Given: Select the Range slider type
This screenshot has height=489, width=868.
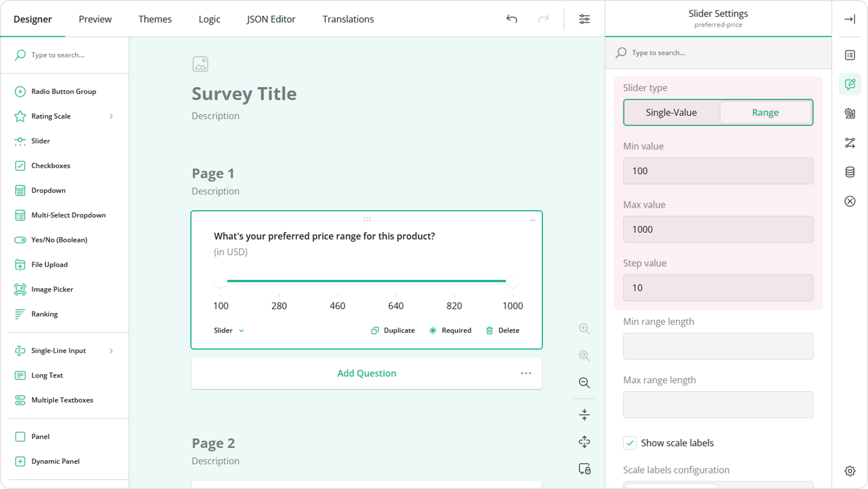Looking at the screenshot, I should [x=765, y=112].
